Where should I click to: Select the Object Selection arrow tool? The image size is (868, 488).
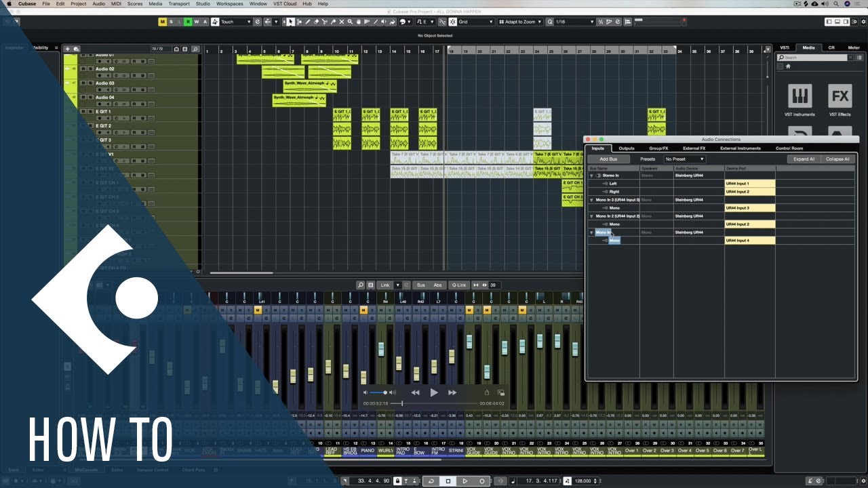point(290,22)
